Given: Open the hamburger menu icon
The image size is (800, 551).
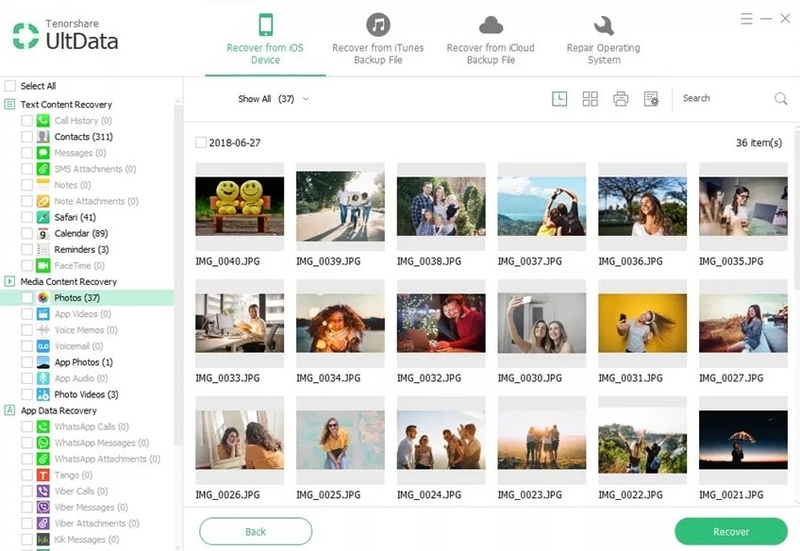Looking at the screenshot, I should click(x=746, y=19).
